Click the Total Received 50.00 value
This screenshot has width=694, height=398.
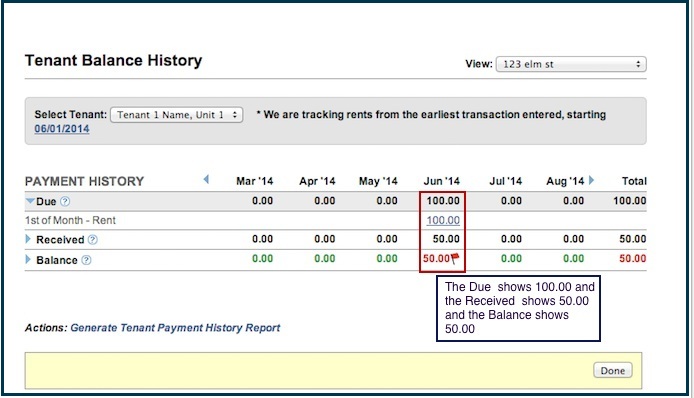point(633,239)
